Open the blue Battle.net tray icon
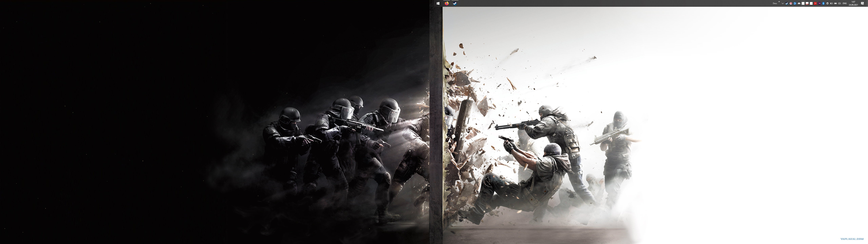This screenshot has width=868, height=244. [x=795, y=3]
